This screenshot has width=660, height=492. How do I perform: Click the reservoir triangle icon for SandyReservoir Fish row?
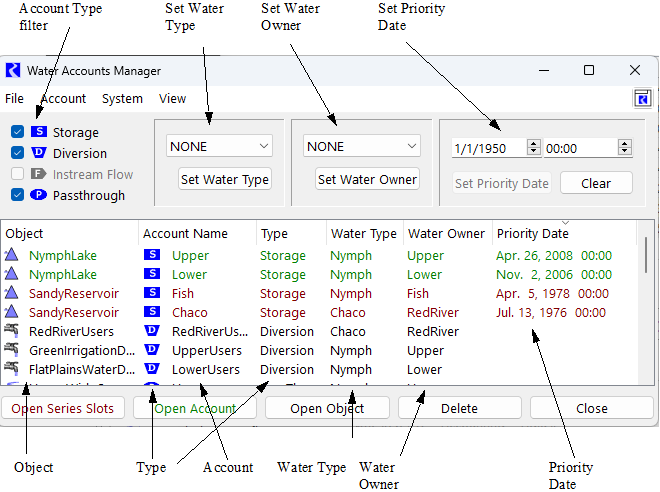click(x=12, y=293)
